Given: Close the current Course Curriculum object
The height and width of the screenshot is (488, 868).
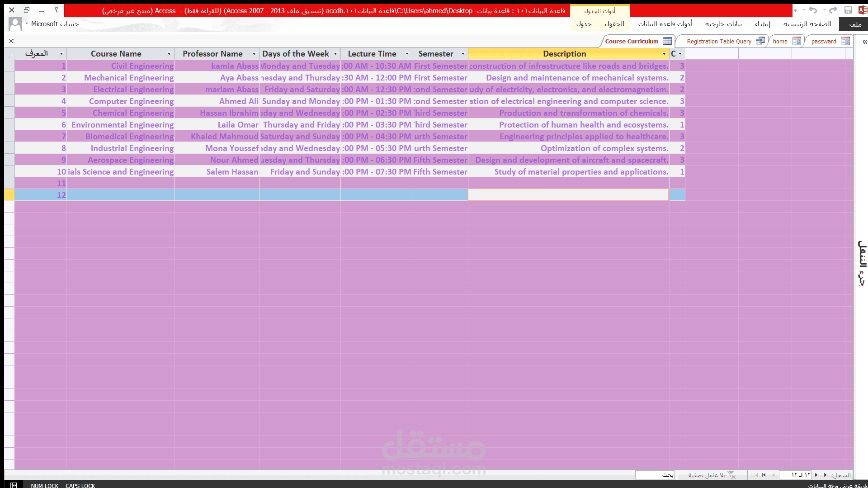Looking at the screenshot, I should (x=11, y=41).
